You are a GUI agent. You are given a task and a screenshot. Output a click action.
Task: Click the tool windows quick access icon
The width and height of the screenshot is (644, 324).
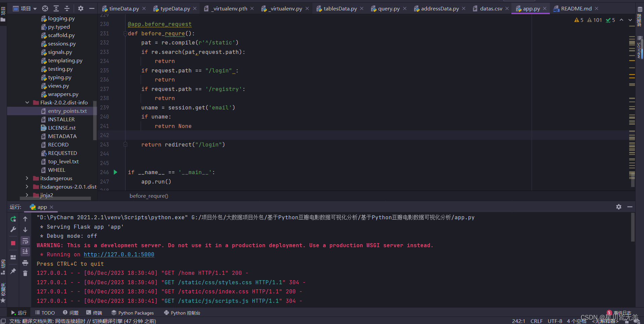click(3, 321)
